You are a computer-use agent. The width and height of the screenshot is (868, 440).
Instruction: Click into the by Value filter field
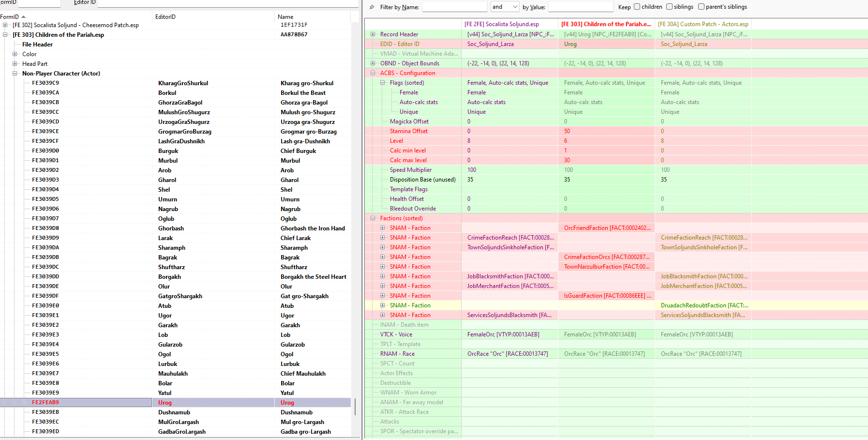click(x=581, y=7)
